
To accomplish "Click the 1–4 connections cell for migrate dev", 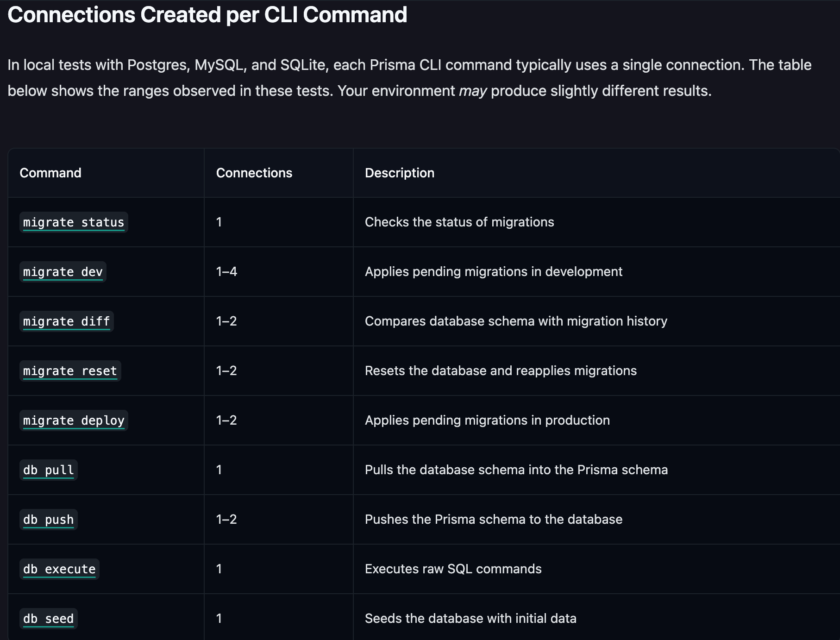I will click(x=226, y=271).
